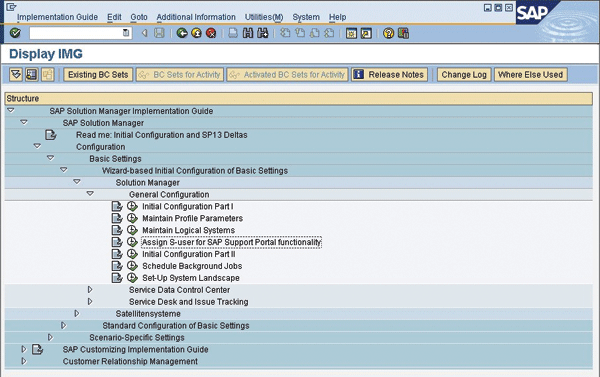The image size is (600, 377).
Task: Execute Maintain Logical Systems clock icon
Action: 132,230
